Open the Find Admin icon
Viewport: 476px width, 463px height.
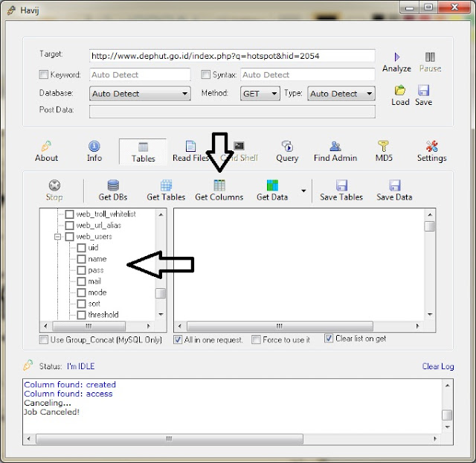(x=335, y=146)
